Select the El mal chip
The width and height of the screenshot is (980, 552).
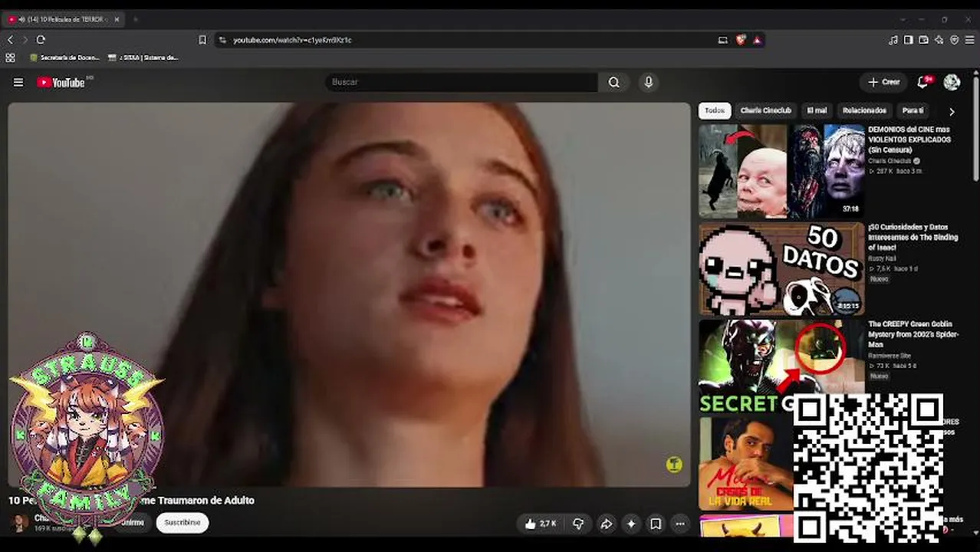(817, 110)
